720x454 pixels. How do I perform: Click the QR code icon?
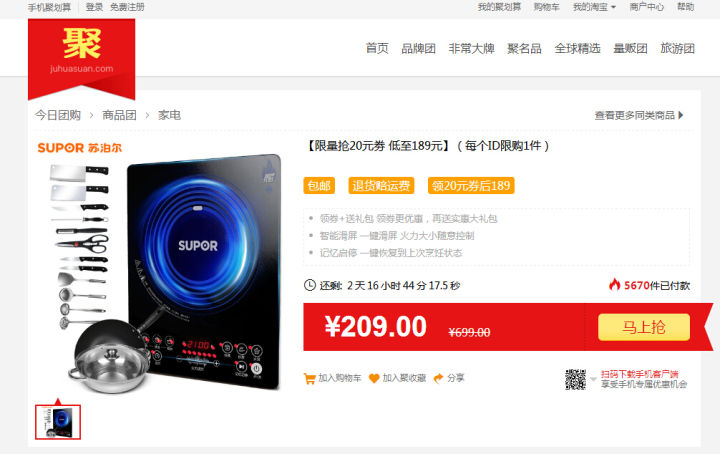point(575,379)
